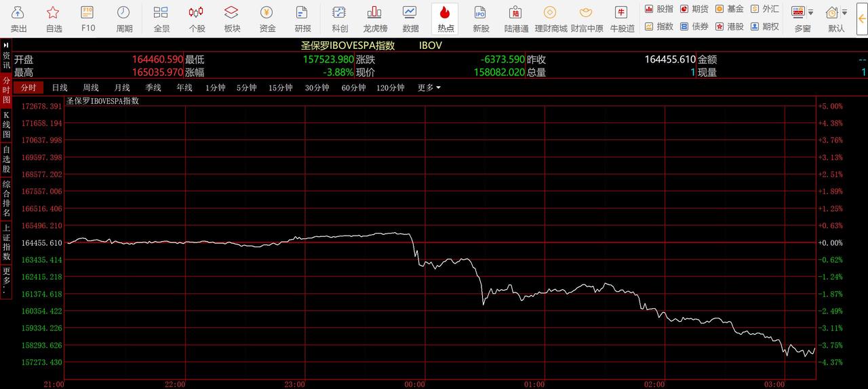The image size is (868, 389).
Task: Switch to 季线 quarterly chart
Action: coord(153,88)
